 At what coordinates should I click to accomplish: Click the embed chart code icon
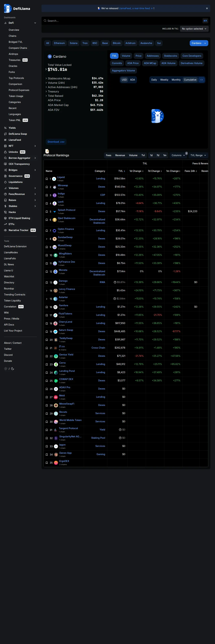point(201,80)
